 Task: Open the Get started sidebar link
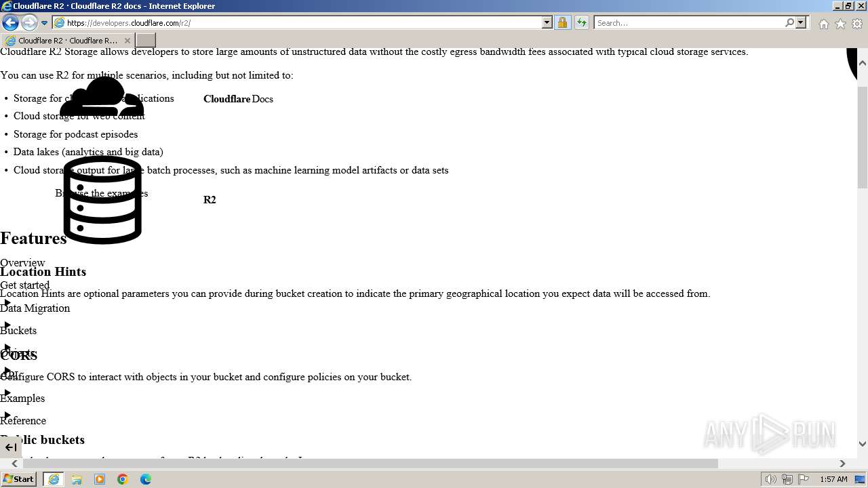click(x=24, y=285)
